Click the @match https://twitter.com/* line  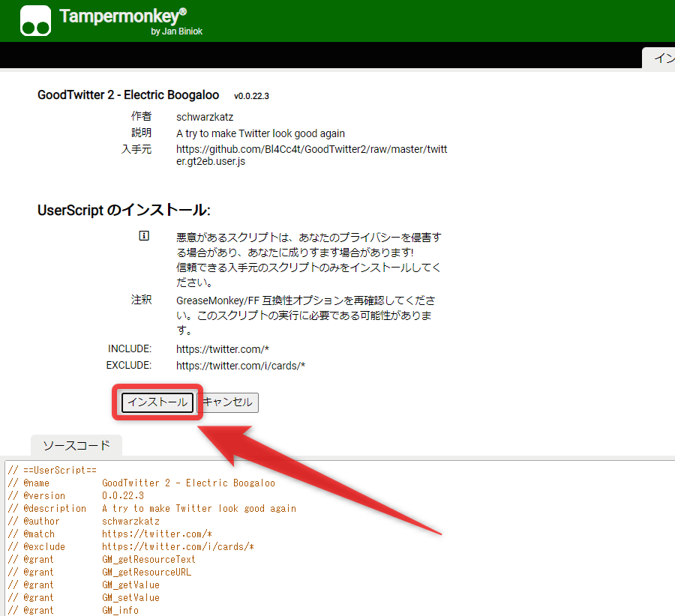tap(109, 534)
